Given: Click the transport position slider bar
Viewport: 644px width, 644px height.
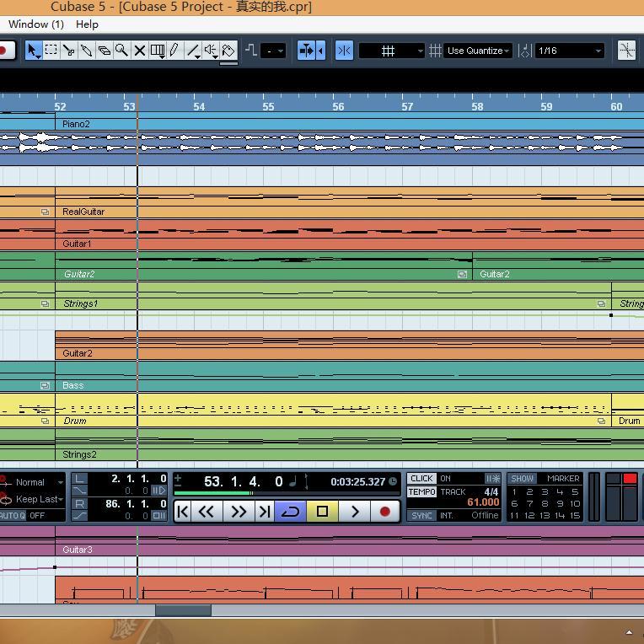Looking at the screenshot, I should 287,493.
